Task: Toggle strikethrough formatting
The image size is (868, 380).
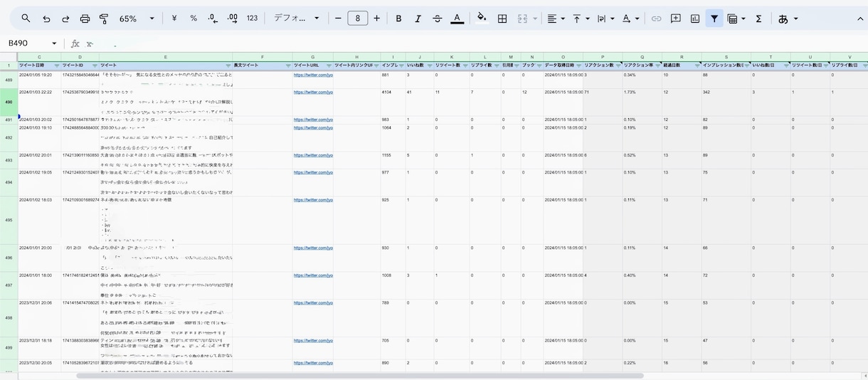Action: pos(438,19)
